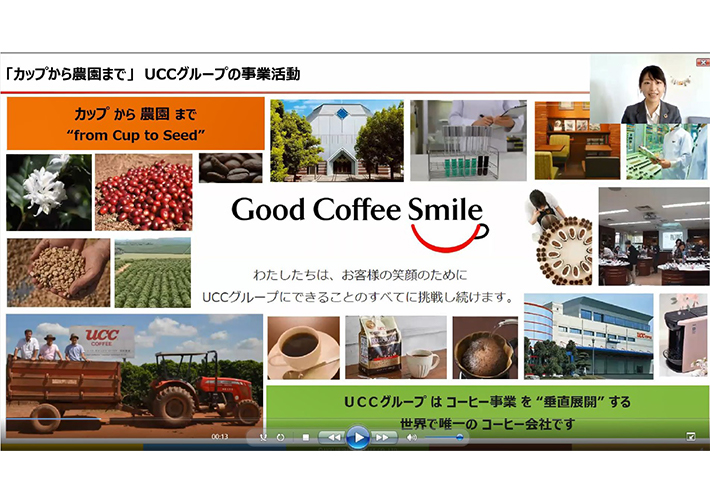Screen dimensions: 710x502
Task: Click the Stop button
Action: tap(306, 437)
